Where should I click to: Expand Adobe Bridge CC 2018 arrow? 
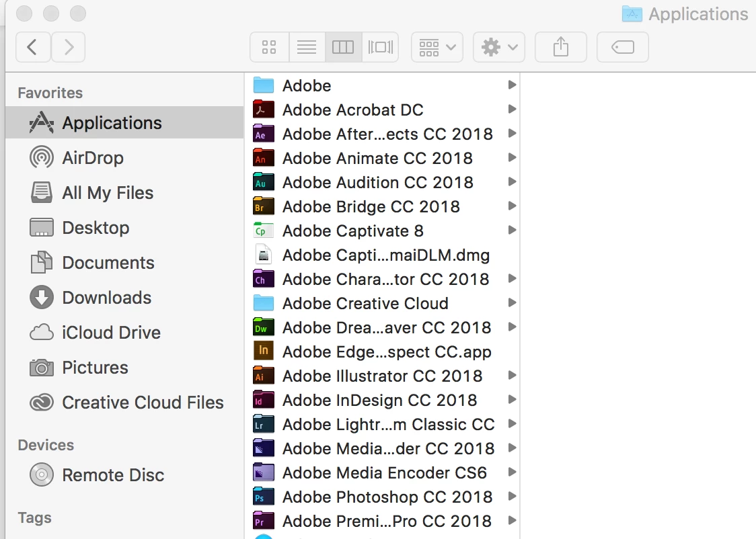(512, 206)
